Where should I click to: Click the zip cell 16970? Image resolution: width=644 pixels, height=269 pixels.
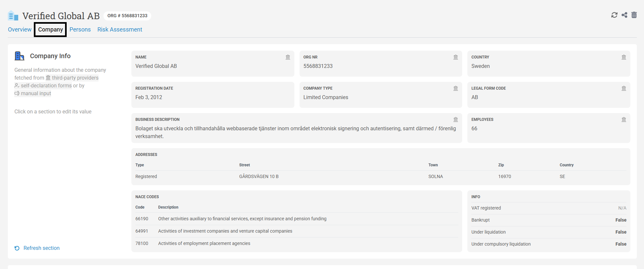pyautogui.click(x=504, y=176)
